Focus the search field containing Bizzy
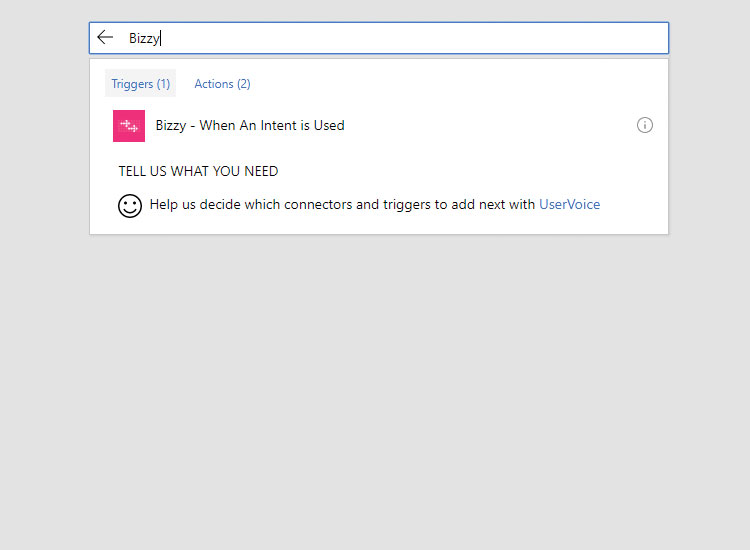Viewport: 750px width, 550px height. [x=379, y=38]
